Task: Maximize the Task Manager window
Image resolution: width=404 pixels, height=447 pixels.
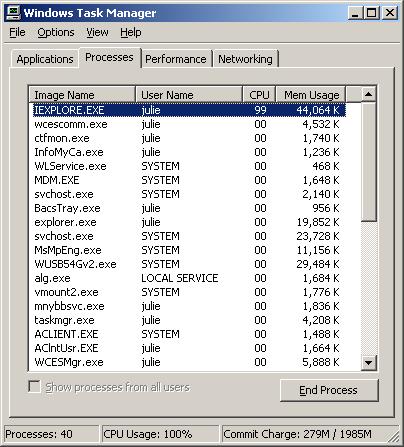Action: (x=371, y=13)
